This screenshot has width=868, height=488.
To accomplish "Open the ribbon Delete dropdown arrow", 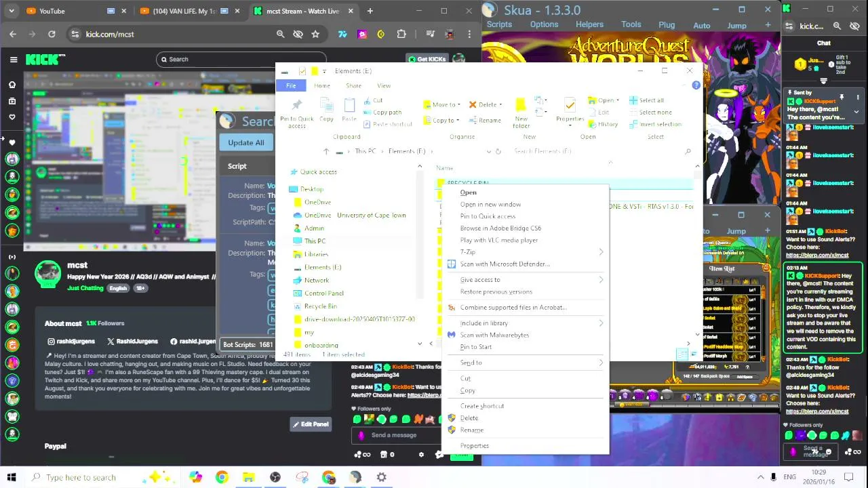I will pyautogui.click(x=500, y=104).
